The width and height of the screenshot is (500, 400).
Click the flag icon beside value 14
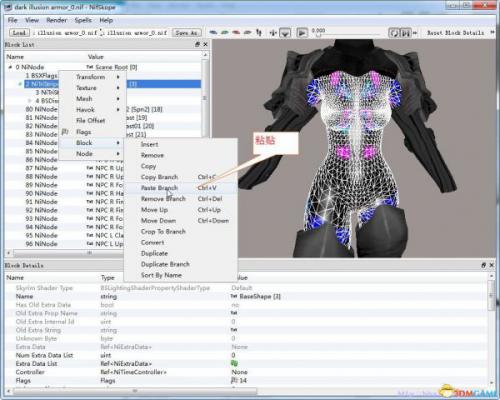[234, 380]
